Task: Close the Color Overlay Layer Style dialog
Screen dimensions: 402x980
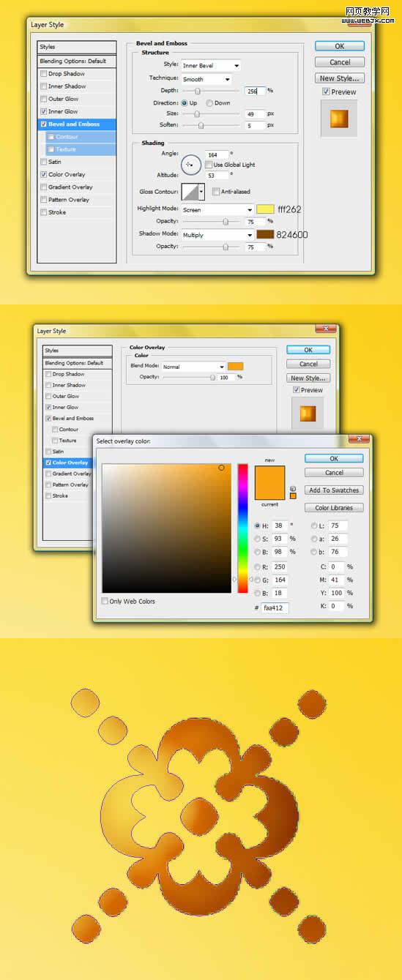Action: tap(326, 329)
